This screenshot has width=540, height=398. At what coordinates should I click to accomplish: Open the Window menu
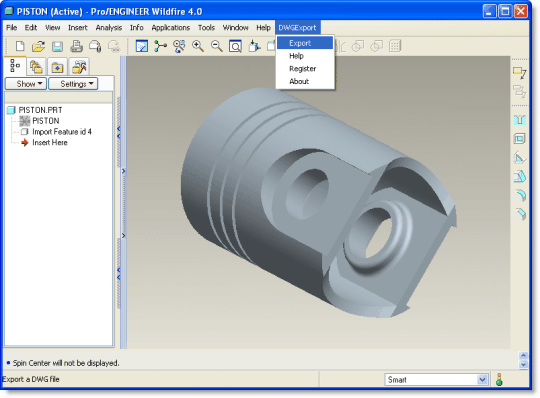click(235, 28)
